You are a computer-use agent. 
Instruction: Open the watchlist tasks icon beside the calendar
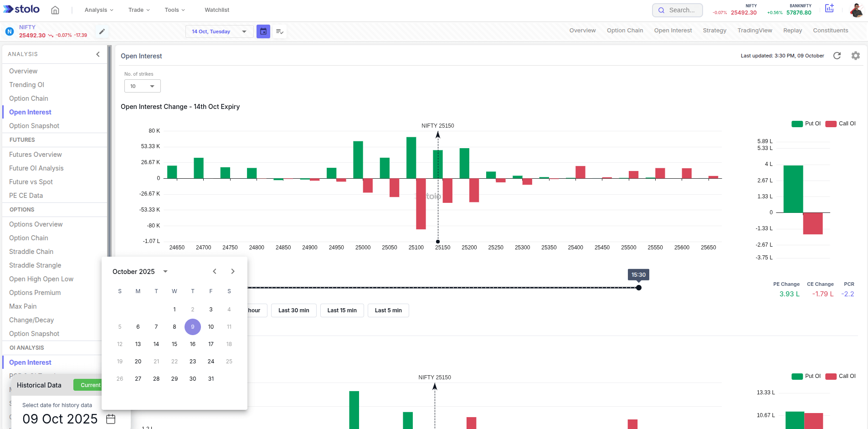pos(279,31)
